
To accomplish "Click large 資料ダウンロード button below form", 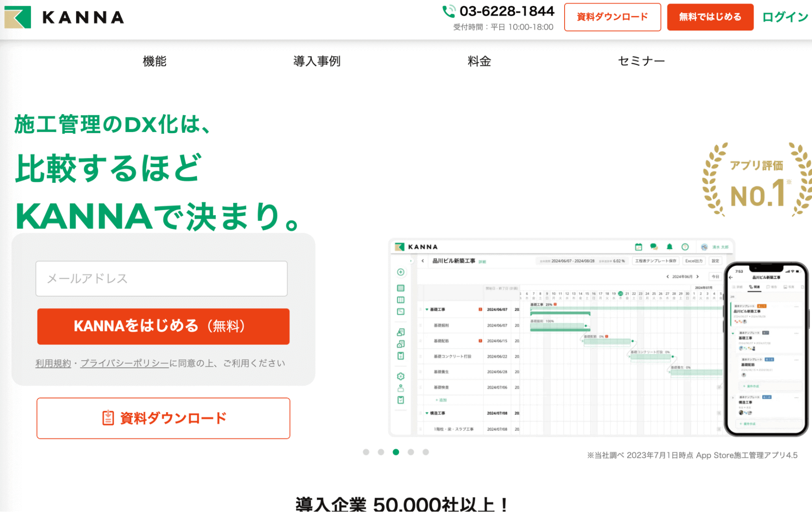I will click(x=163, y=418).
